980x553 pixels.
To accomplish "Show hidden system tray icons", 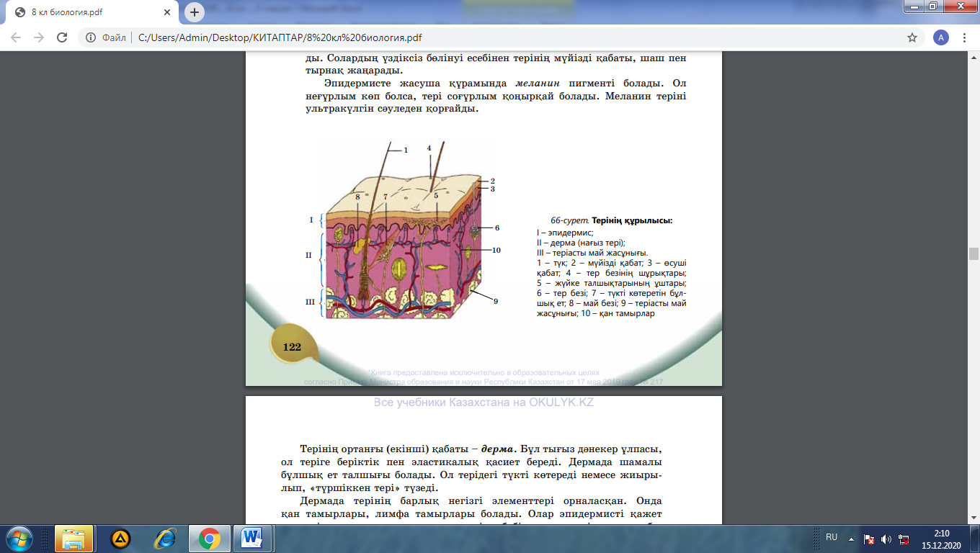I will [852, 538].
